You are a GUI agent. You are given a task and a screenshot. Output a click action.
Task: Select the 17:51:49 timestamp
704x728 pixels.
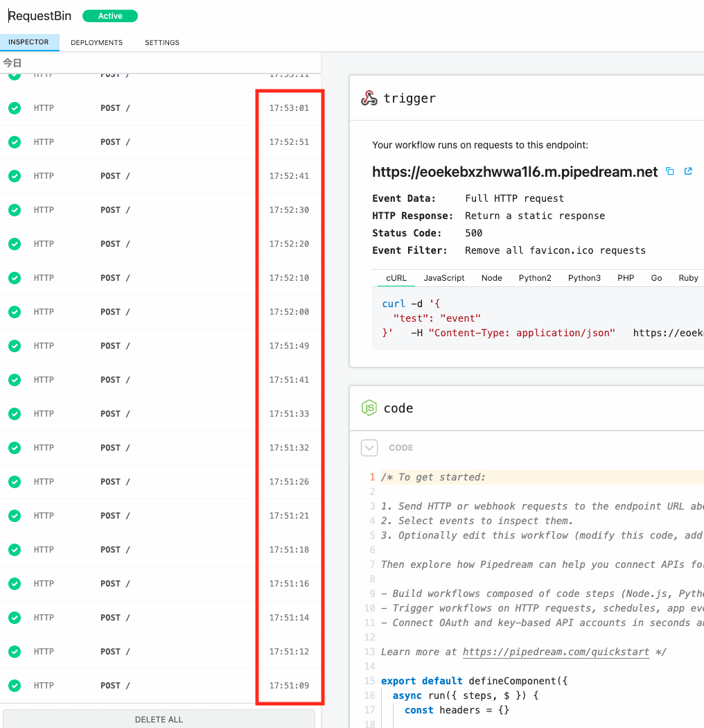point(289,346)
